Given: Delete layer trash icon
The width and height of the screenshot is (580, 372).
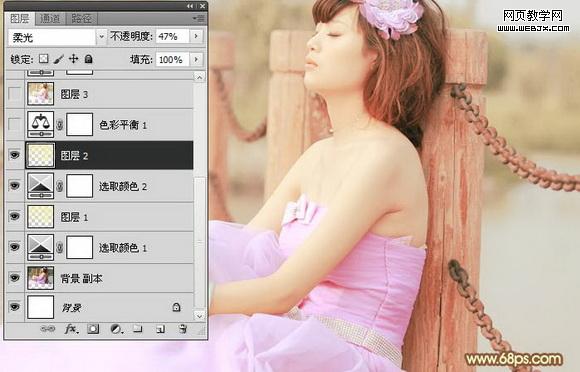Looking at the screenshot, I should coord(183,328).
